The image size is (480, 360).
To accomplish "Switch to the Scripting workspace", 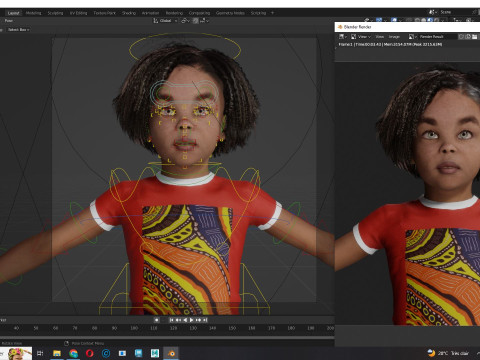I will (258, 13).
